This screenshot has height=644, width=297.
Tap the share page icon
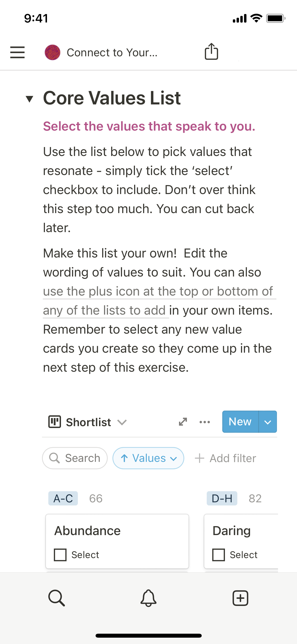211,52
